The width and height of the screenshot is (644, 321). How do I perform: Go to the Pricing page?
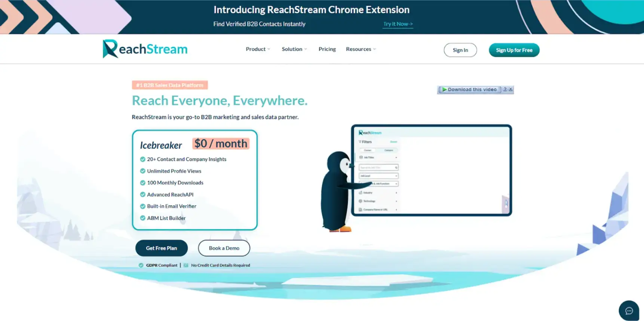(x=327, y=49)
